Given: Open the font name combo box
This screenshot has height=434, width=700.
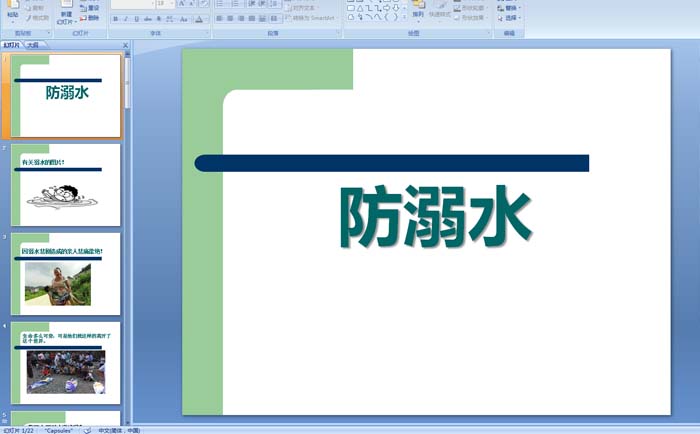Looking at the screenshot, I should pyautogui.click(x=133, y=4).
